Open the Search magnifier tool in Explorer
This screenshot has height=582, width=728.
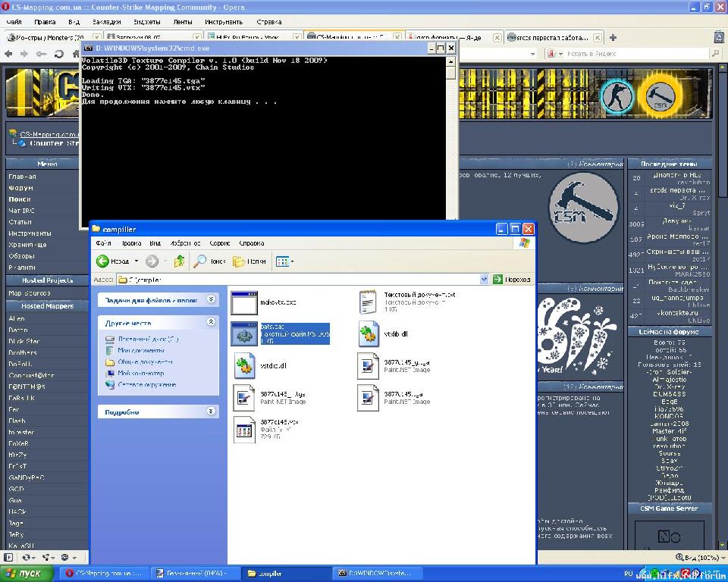(202, 261)
